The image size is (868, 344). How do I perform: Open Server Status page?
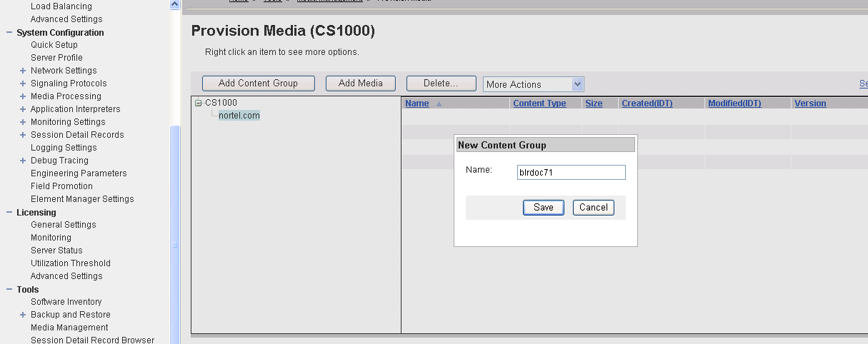point(56,251)
